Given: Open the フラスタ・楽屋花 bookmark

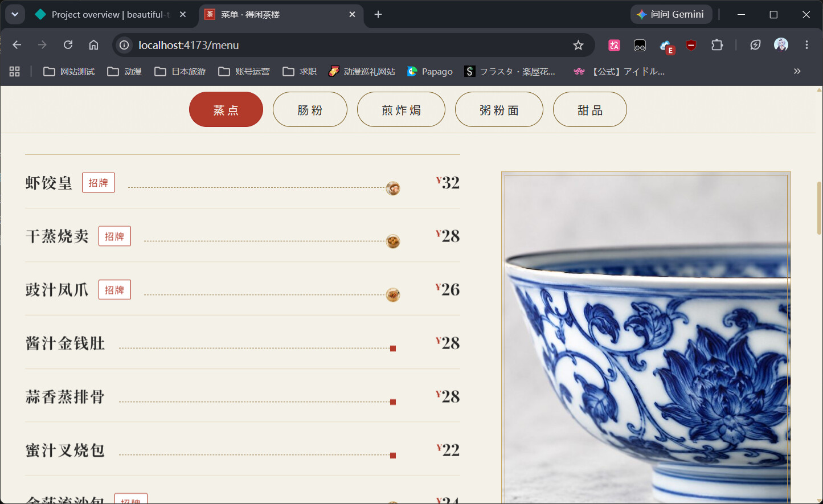Looking at the screenshot, I should pyautogui.click(x=510, y=71).
